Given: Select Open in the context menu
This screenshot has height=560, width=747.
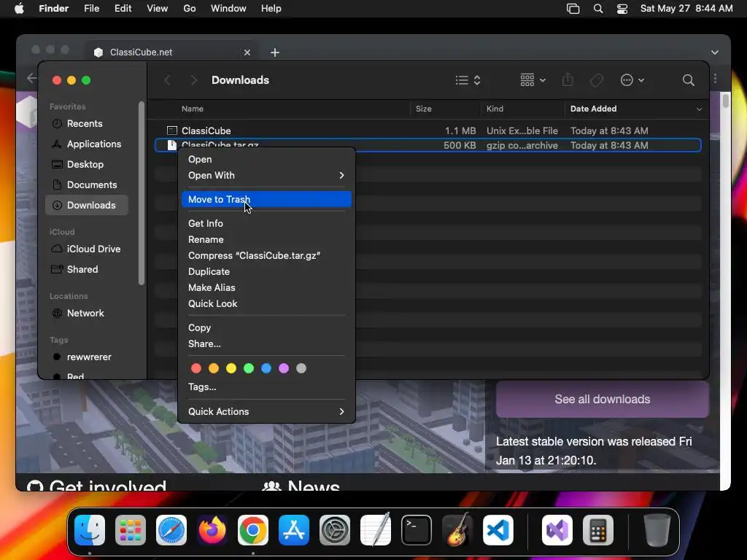Looking at the screenshot, I should pyautogui.click(x=266, y=159).
